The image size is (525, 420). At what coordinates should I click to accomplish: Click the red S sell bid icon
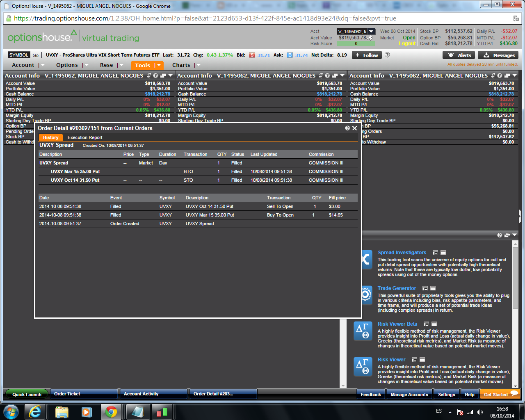(252, 55)
